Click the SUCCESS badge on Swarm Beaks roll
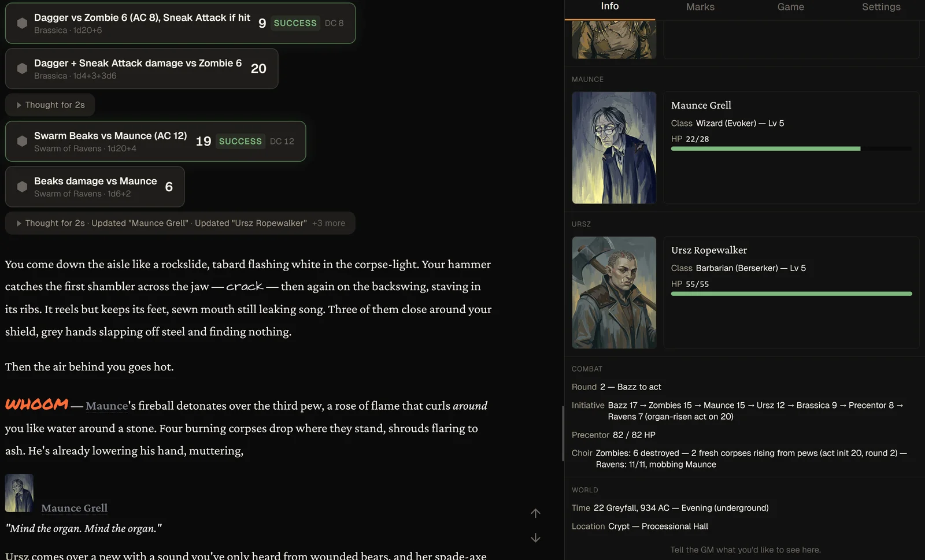 [240, 142]
